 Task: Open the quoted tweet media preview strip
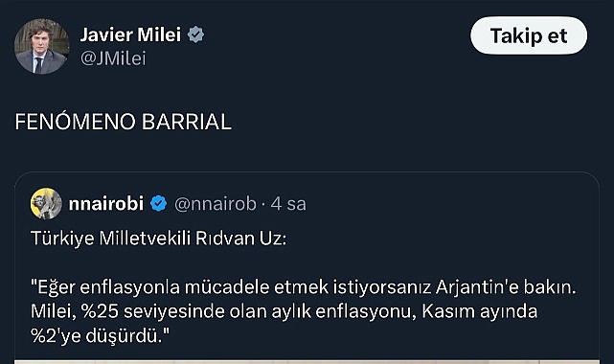[x=307, y=362]
